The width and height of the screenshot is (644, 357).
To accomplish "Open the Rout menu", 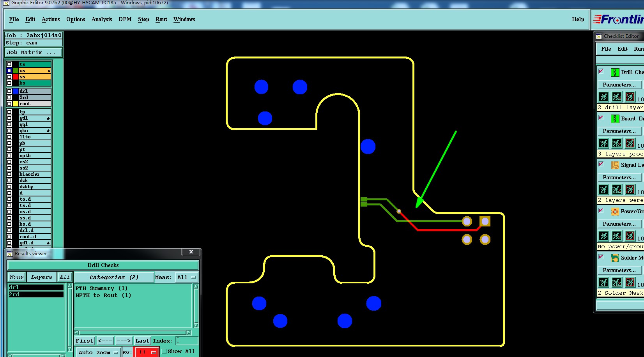I will 161,19.
